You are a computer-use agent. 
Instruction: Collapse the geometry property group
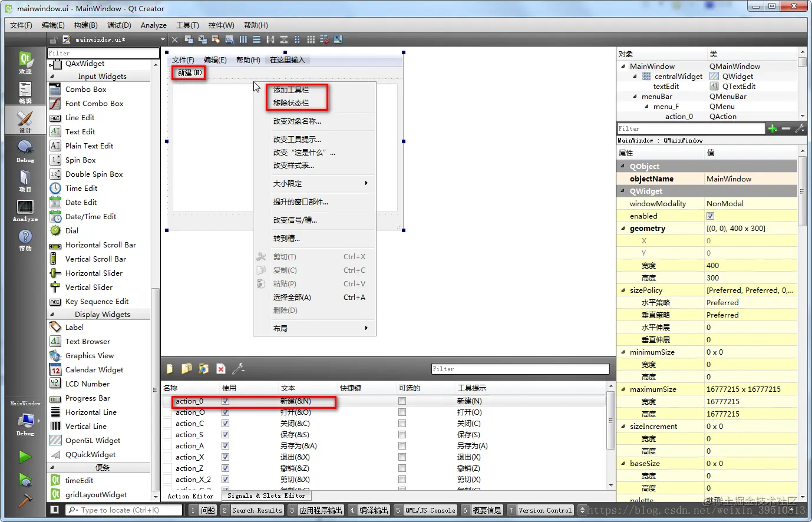tap(623, 228)
